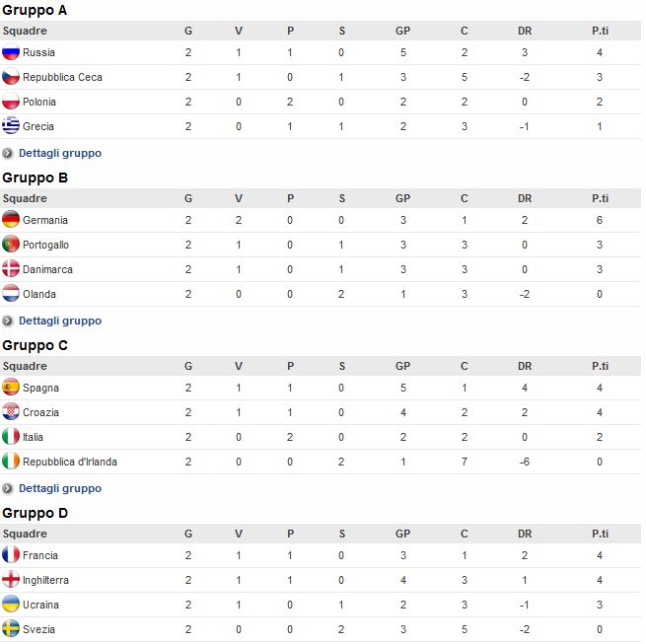Screen dimensions: 646x644
Task: Click the Sweden flag icon
Action: 11,629
